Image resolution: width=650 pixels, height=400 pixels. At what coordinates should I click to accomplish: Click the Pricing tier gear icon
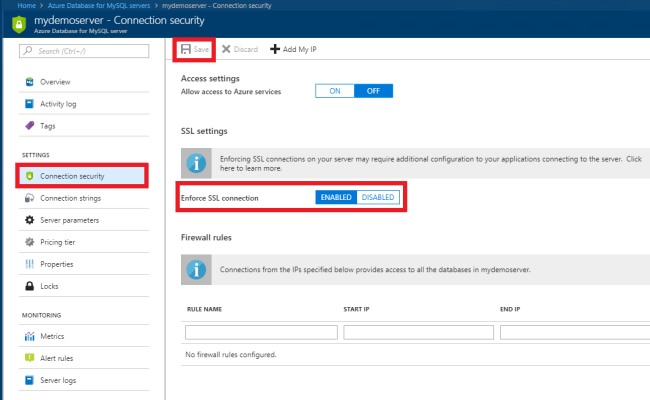29,242
